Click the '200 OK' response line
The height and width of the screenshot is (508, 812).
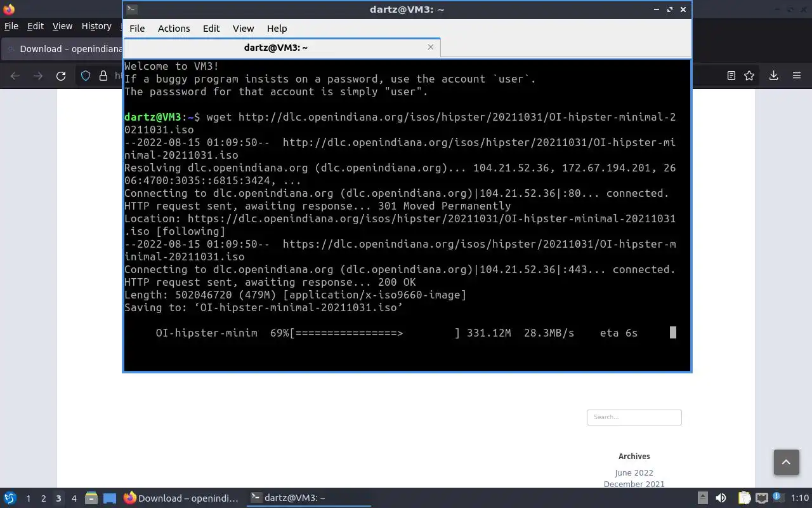[x=270, y=282]
